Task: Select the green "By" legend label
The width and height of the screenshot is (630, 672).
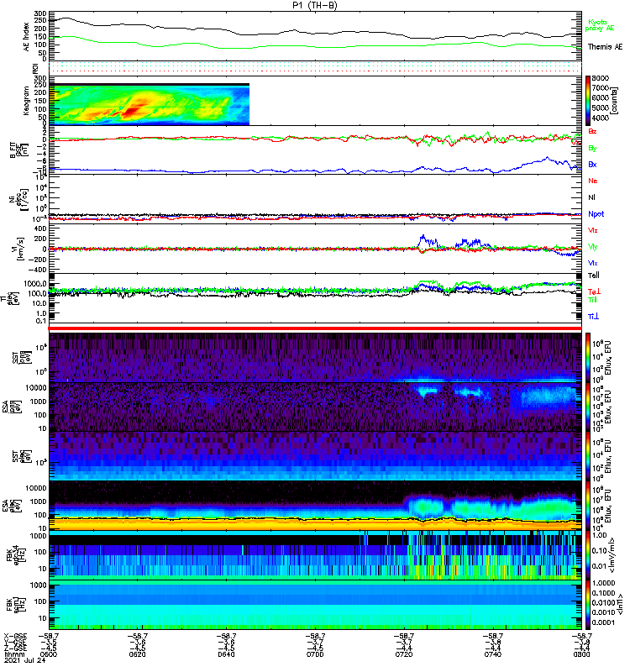Action: click(x=592, y=149)
